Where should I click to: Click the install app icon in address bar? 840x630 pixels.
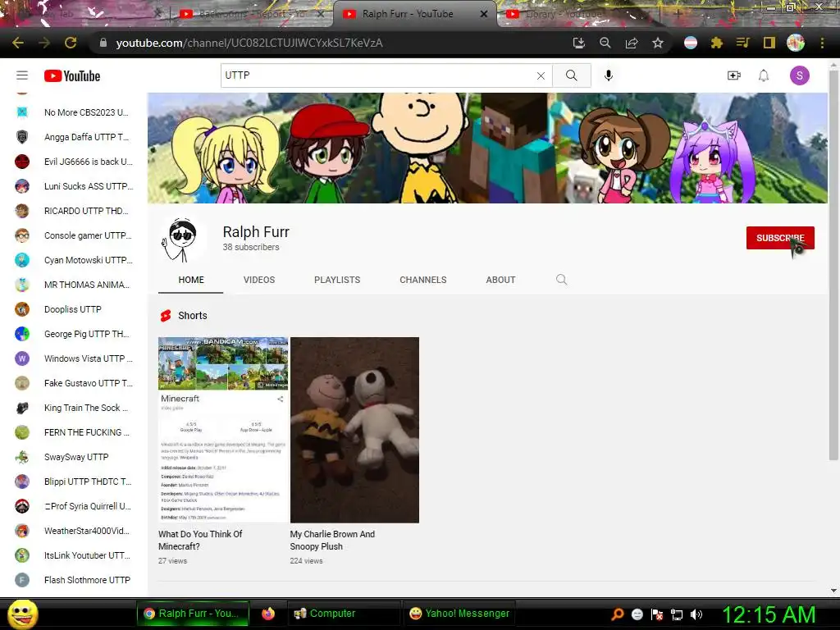pos(578,43)
